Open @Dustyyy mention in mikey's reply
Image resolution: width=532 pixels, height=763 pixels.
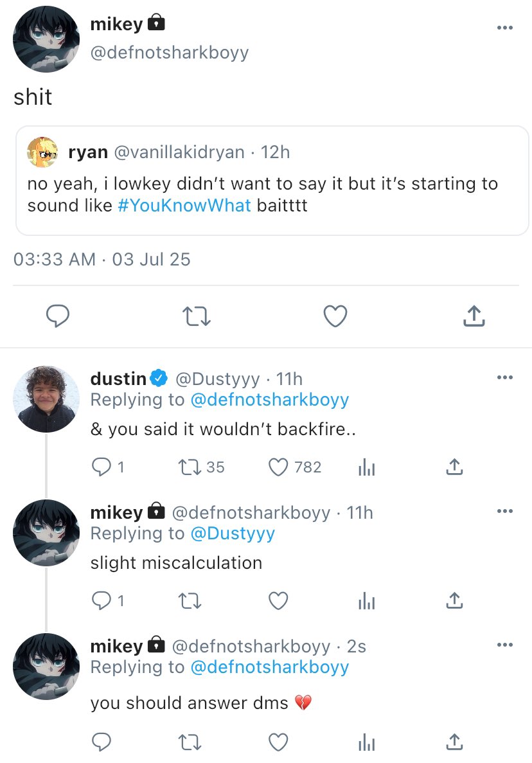click(x=232, y=534)
